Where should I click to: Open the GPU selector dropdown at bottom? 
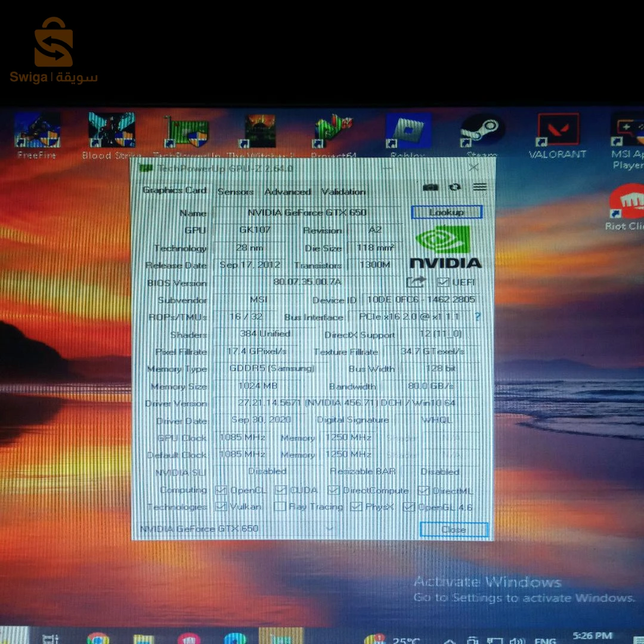tap(330, 529)
